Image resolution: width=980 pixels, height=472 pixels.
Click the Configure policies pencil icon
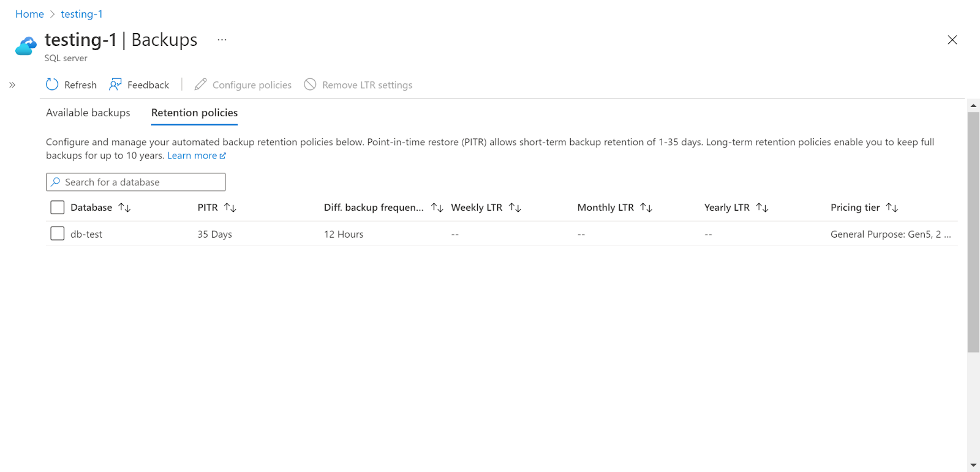point(200,84)
